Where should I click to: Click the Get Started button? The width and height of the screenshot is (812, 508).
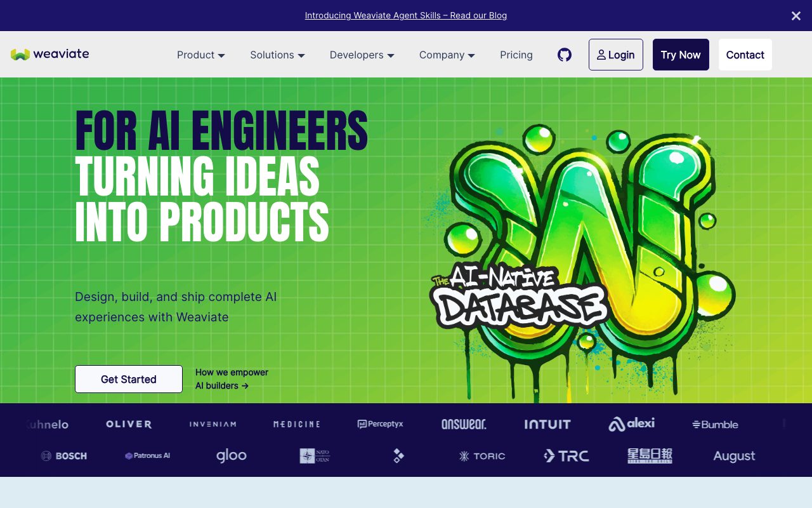coord(129,379)
